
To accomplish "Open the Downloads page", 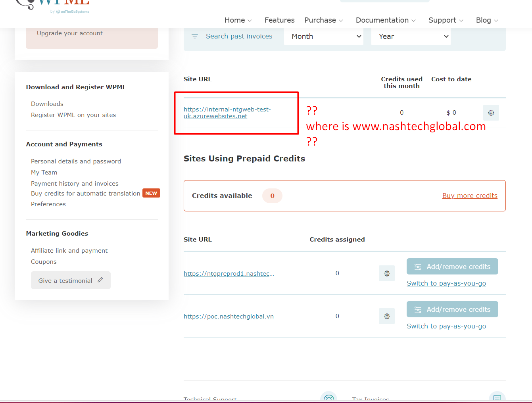I will [47, 104].
